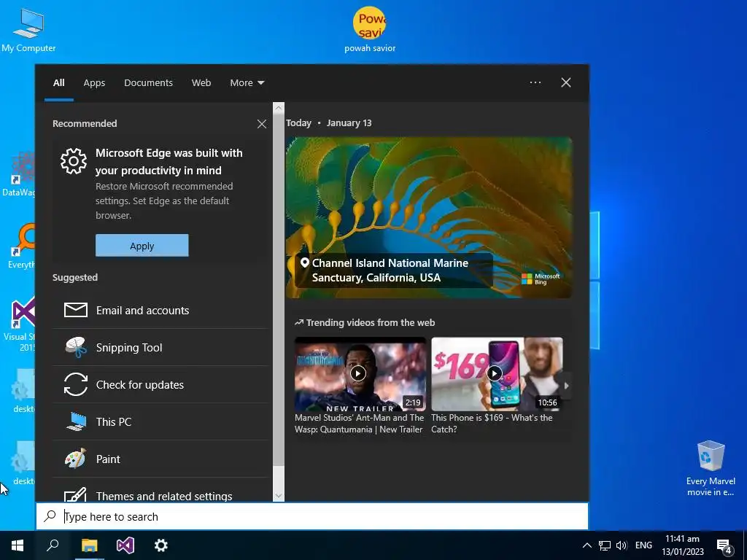Click the Paint palette icon

[x=76, y=459]
